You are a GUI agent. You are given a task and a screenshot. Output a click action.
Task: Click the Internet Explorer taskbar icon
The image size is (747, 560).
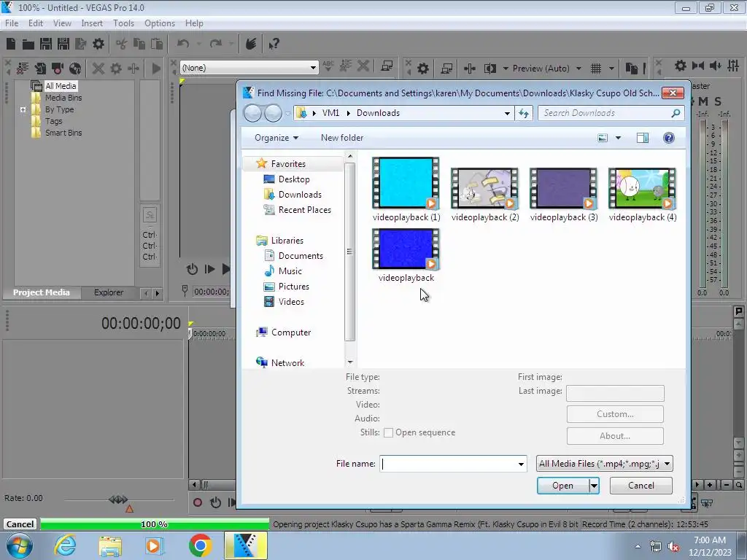coord(65,545)
